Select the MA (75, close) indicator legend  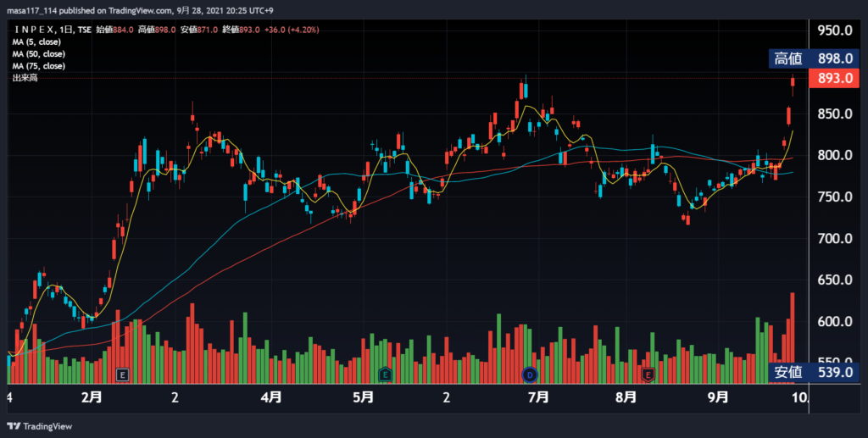click(39, 66)
